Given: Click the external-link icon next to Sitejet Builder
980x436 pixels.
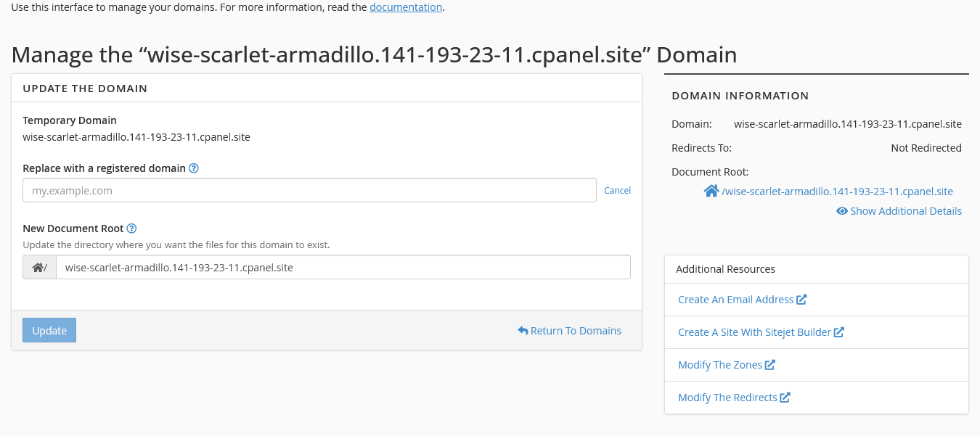Looking at the screenshot, I should [840, 332].
